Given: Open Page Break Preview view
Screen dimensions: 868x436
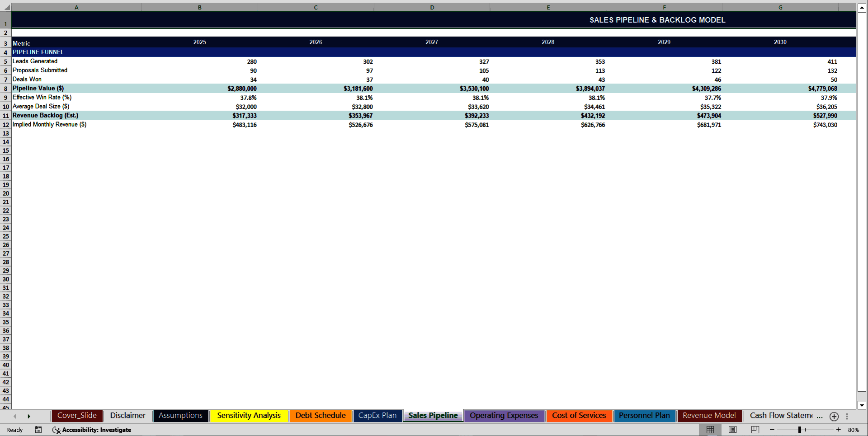Looking at the screenshot, I should point(754,430).
